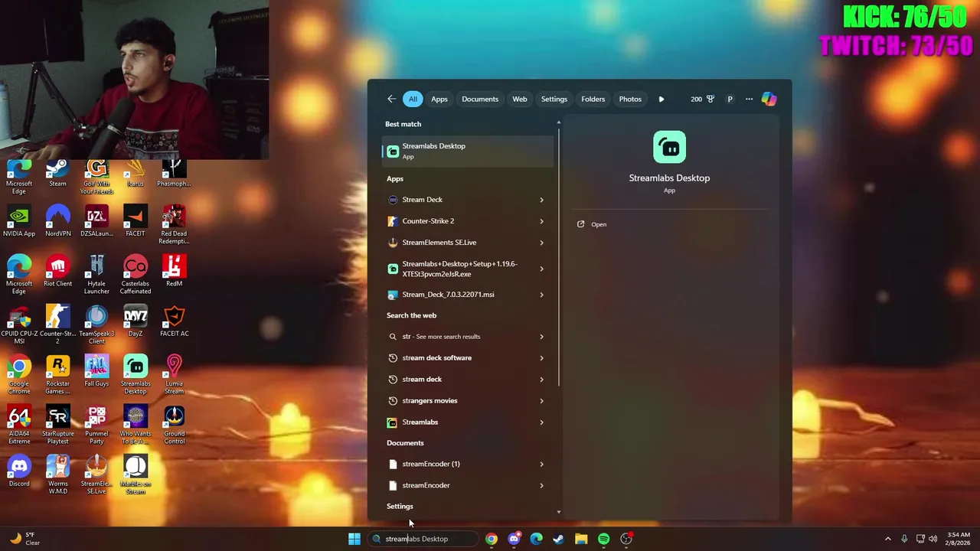Expand Streamlabs web result chevron
Screen dimensions: 980x551
point(541,422)
